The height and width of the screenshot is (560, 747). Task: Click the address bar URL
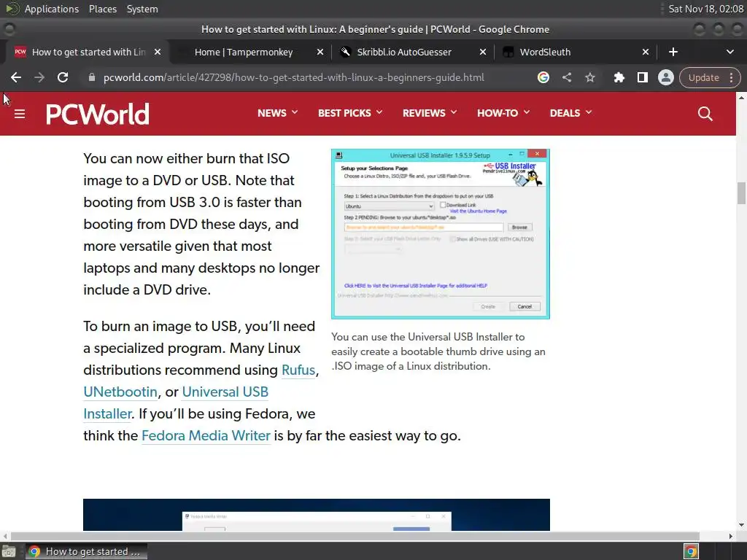(293, 77)
